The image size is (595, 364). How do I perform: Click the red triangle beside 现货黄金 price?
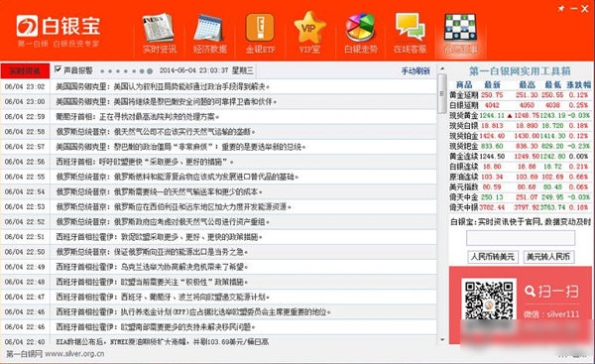[510, 115]
